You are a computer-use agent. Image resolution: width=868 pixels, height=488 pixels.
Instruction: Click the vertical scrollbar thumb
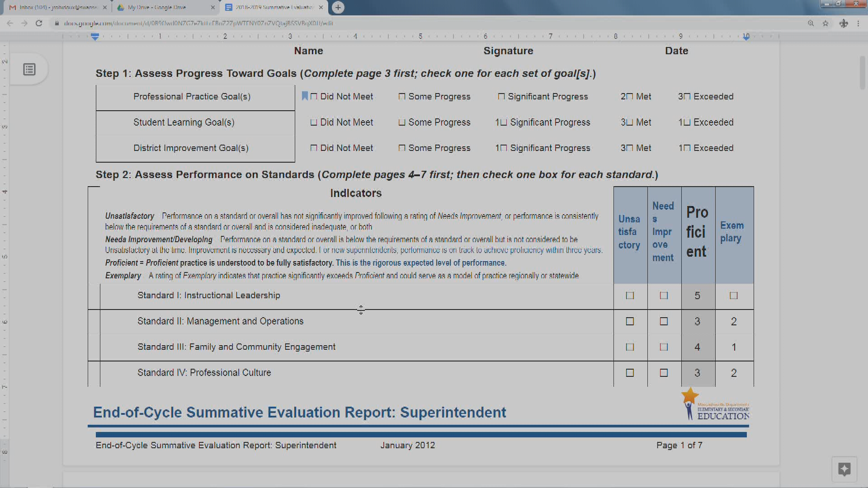tap(862, 72)
